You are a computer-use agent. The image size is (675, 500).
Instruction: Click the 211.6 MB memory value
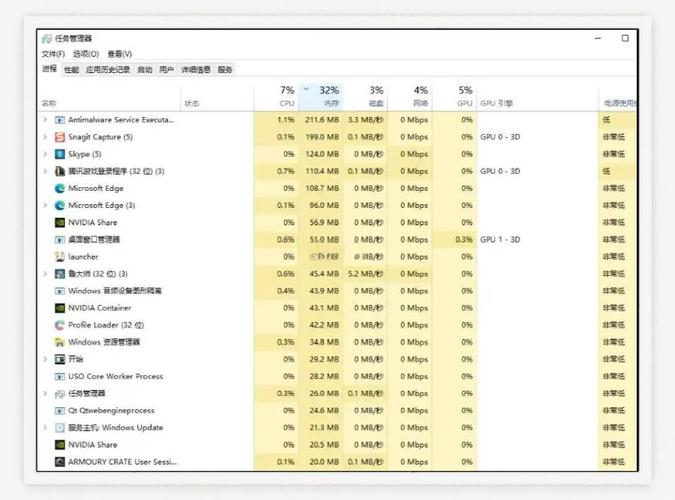[322, 120]
